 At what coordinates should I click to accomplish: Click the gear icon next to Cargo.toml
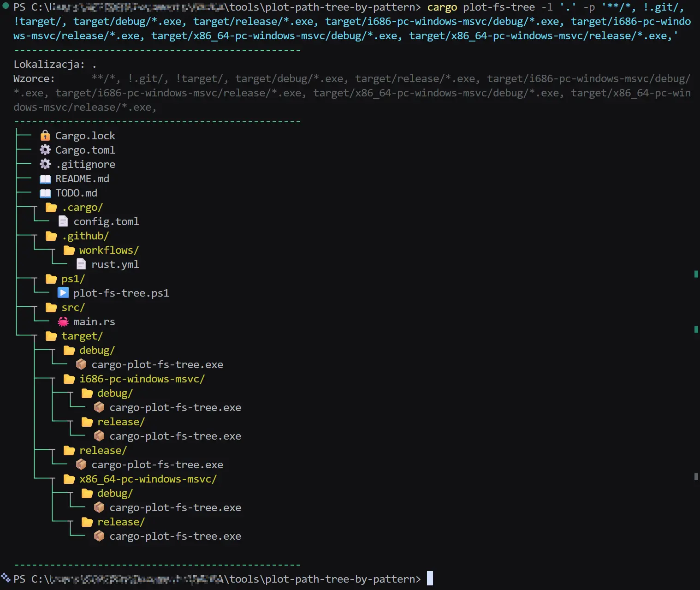45,150
